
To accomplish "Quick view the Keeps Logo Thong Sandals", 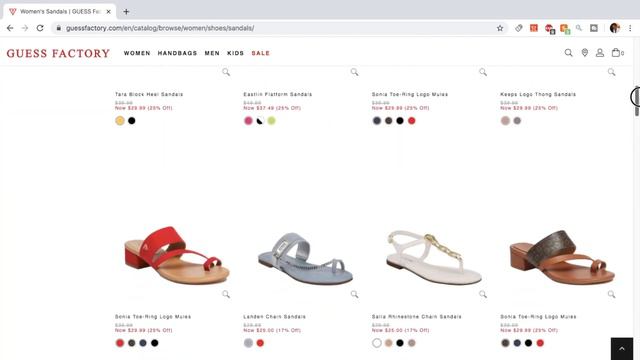I will click(x=611, y=72).
